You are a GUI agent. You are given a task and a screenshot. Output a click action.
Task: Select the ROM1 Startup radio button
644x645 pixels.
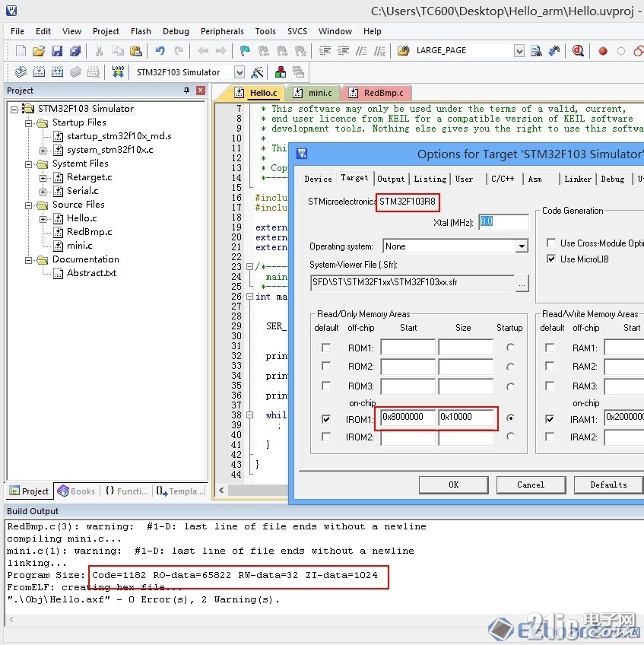[x=510, y=348]
